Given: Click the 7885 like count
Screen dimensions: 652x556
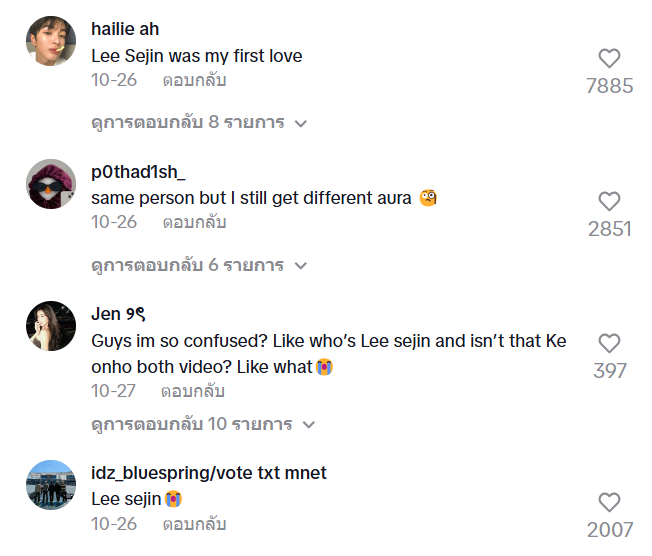Looking at the screenshot, I should click(x=609, y=86).
